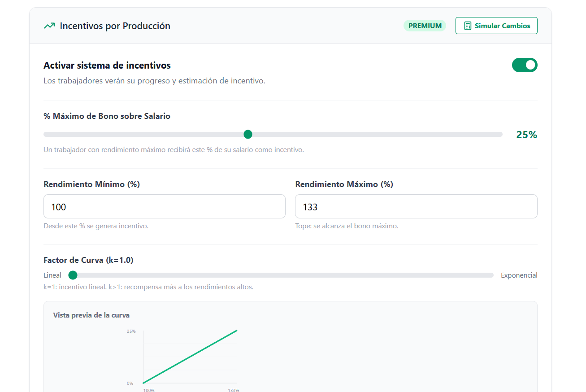Click the bonus percentage slider handle
This screenshot has height=392, width=586.
(248, 134)
